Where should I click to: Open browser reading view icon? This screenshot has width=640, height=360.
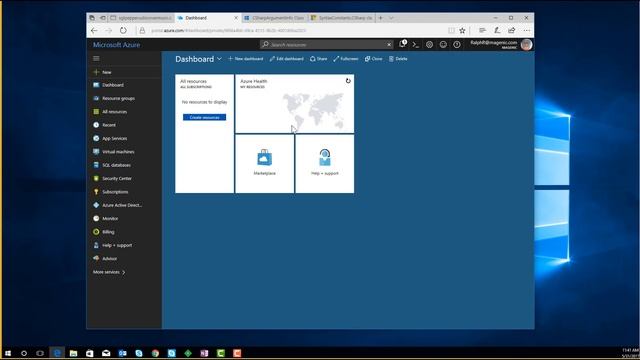pyautogui.click(x=451, y=31)
